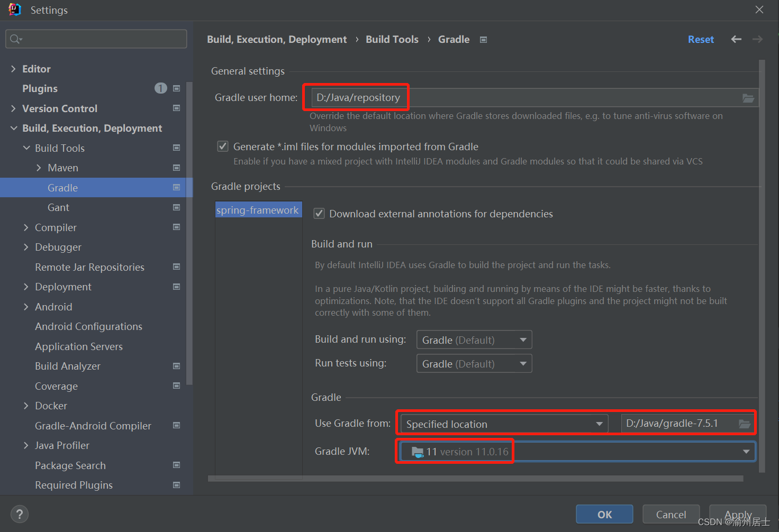779x532 pixels.
Task: Open the Run tests using dropdown
Action: 474,363
